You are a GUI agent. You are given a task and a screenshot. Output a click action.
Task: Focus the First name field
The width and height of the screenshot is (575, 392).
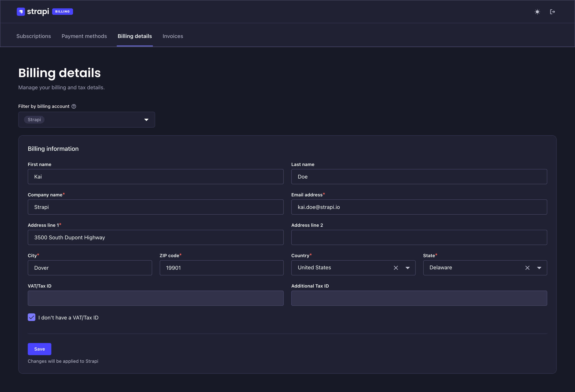click(x=155, y=176)
